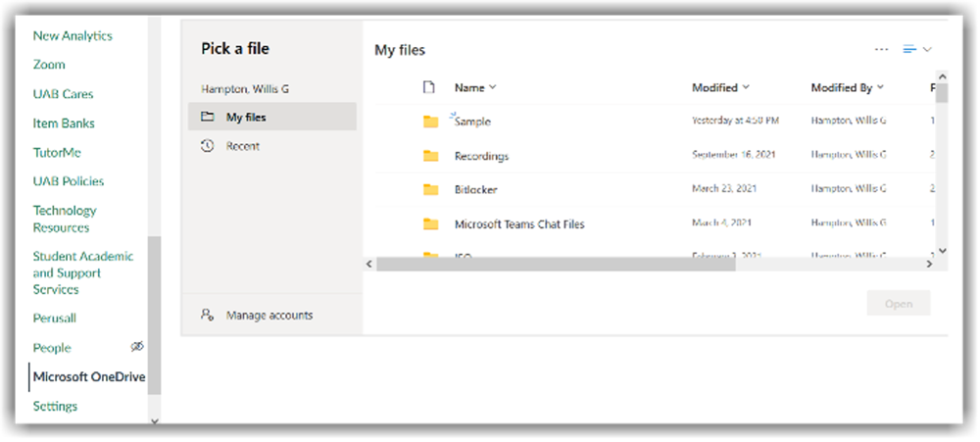Screen dimensions: 980x442
Task: Toggle the People visibility eye icon
Action: pyautogui.click(x=138, y=347)
